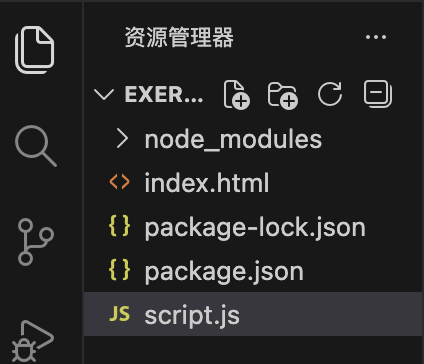Select the node_modules folder name
The image size is (424, 364).
coord(233,139)
